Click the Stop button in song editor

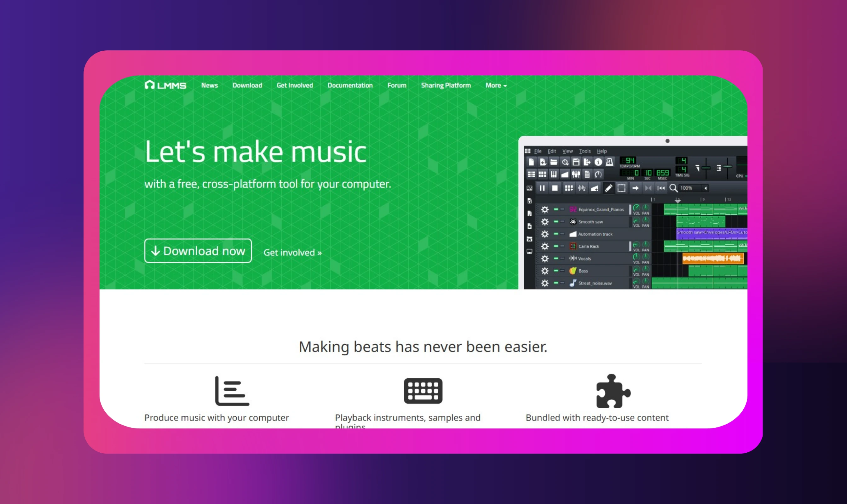[555, 188]
